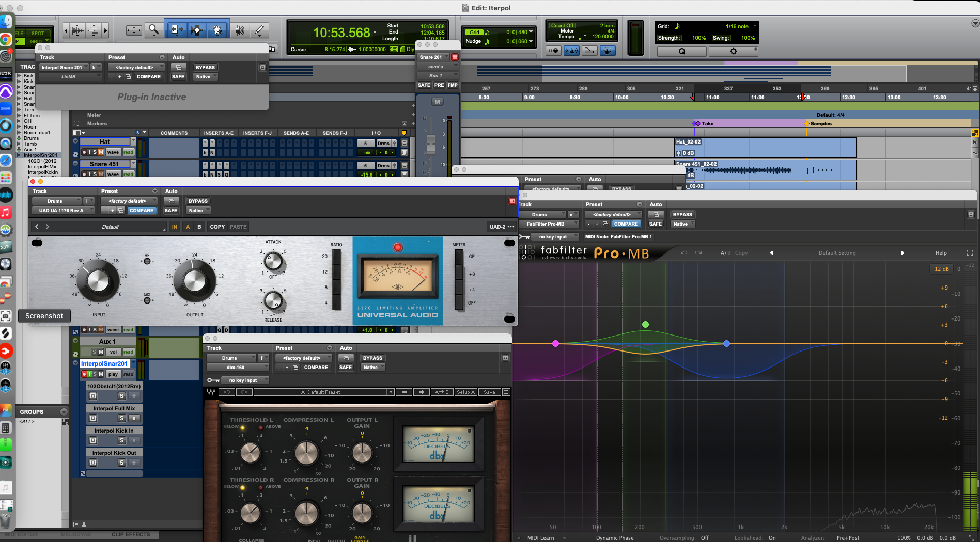
Task: Mute the Snare 201 send with M
Action: pos(438,102)
